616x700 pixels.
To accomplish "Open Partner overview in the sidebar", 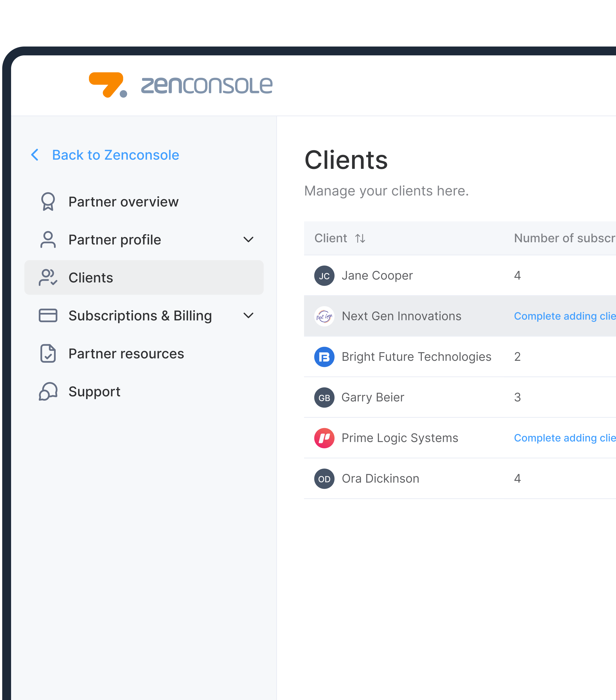I will pyautogui.click(x=144, y=202).
